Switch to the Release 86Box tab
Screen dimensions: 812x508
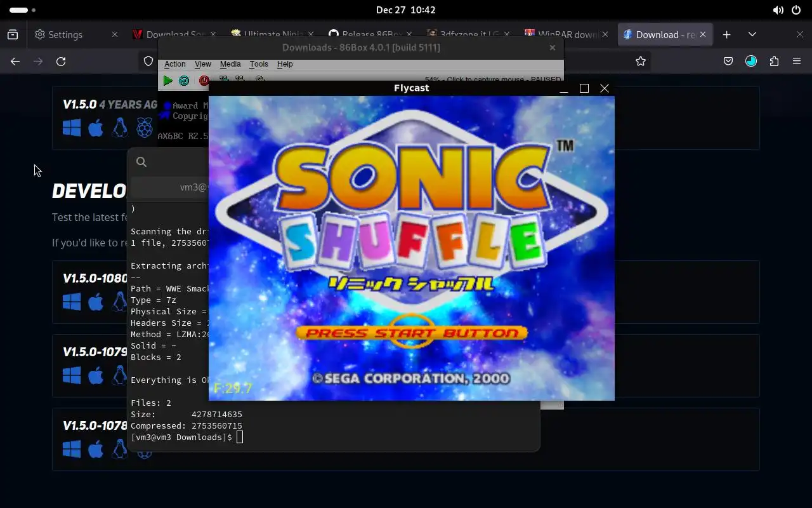(370, 34)
